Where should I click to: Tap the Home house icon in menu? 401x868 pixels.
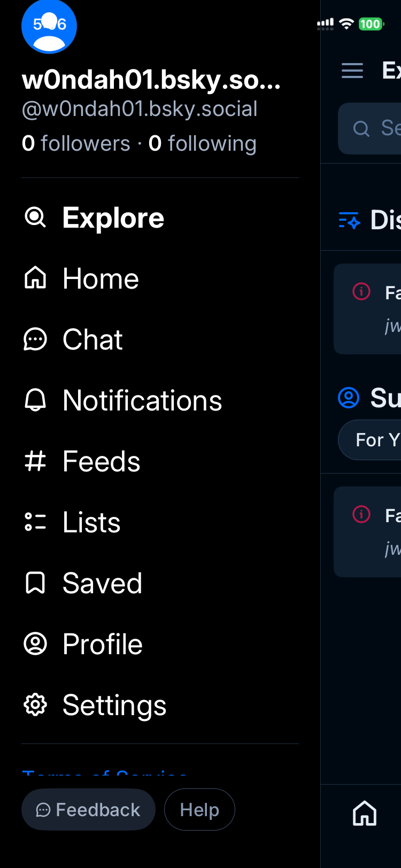pos(35,278)
